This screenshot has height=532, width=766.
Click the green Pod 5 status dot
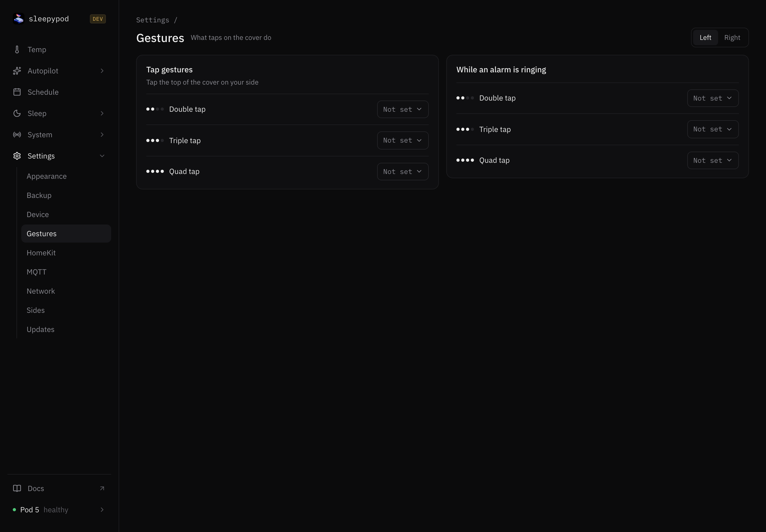pos(14,510)
